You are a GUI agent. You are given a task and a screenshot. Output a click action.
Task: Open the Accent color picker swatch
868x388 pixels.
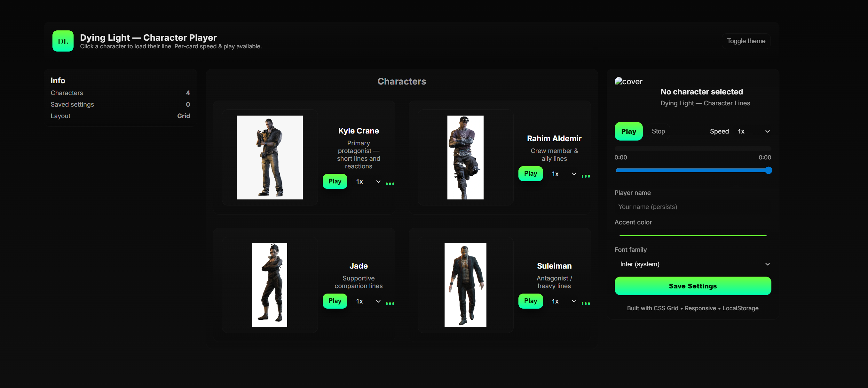[x=693, y=235]
